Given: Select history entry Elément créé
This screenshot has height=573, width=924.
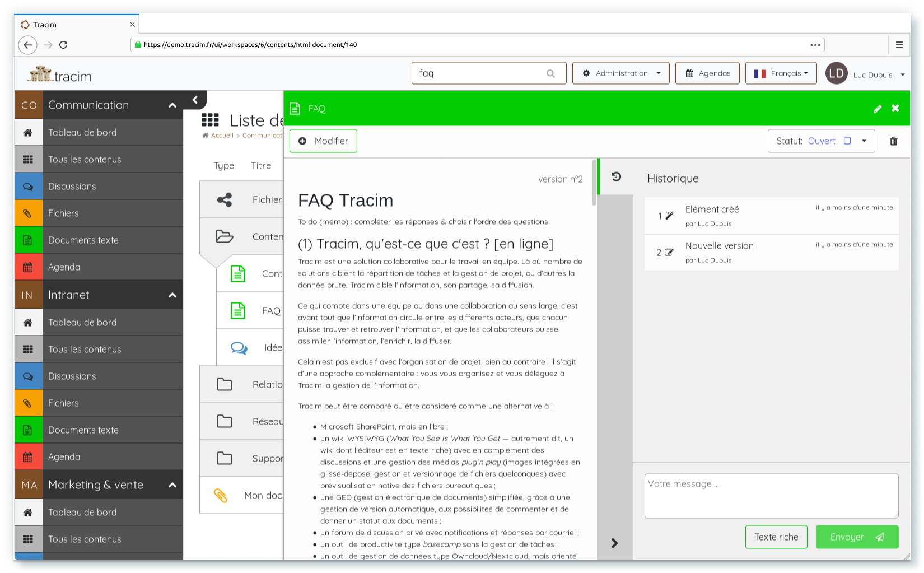Looking at the screenshot, I should (771, 216).
